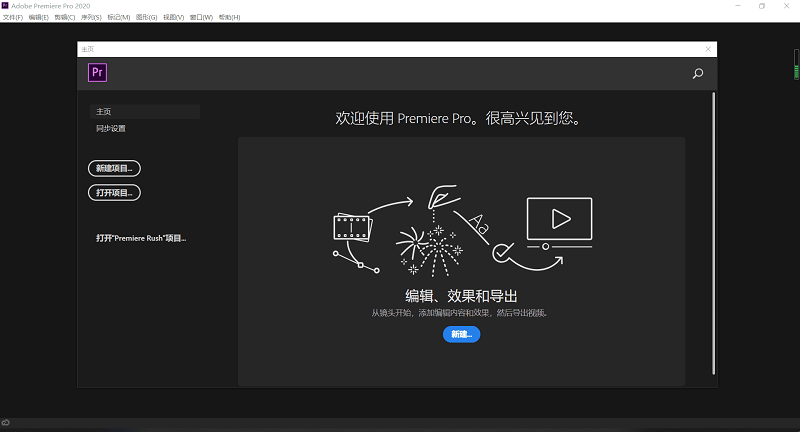
Task: Open the 窗口(W) menu
Action: coord(201,17)
